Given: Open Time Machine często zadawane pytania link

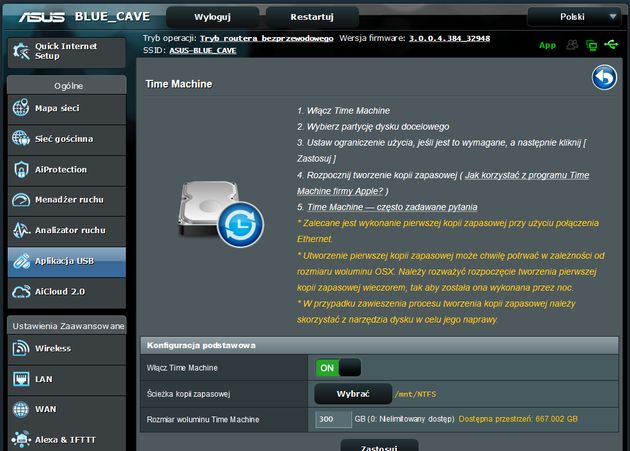Looking at the screenshot, I should (x=392, y=207).
